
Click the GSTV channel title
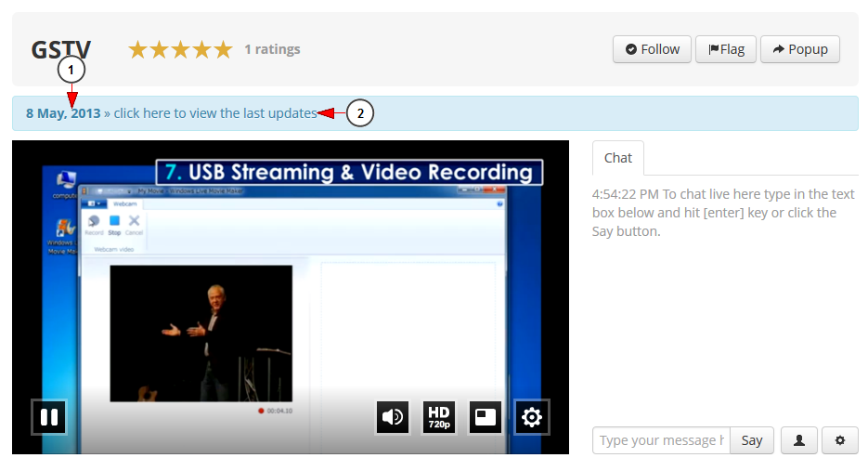[61, 50]
